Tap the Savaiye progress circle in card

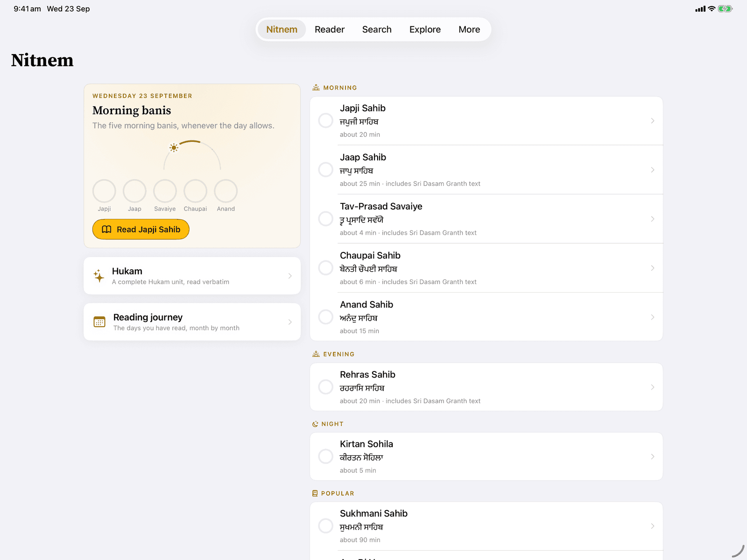tap(165, 191)
